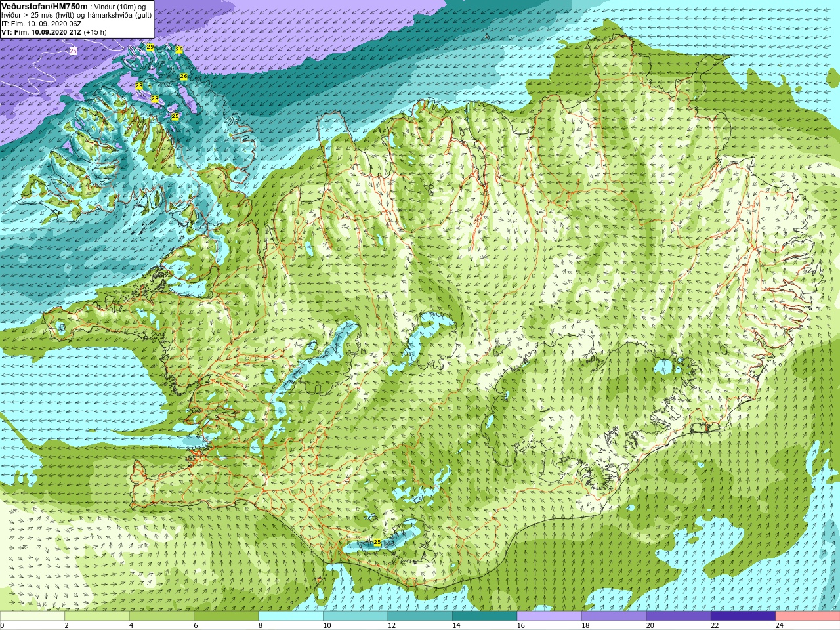Click the legend scale value 10
This screenshot has width=840, height=630.
coord(327,625)
